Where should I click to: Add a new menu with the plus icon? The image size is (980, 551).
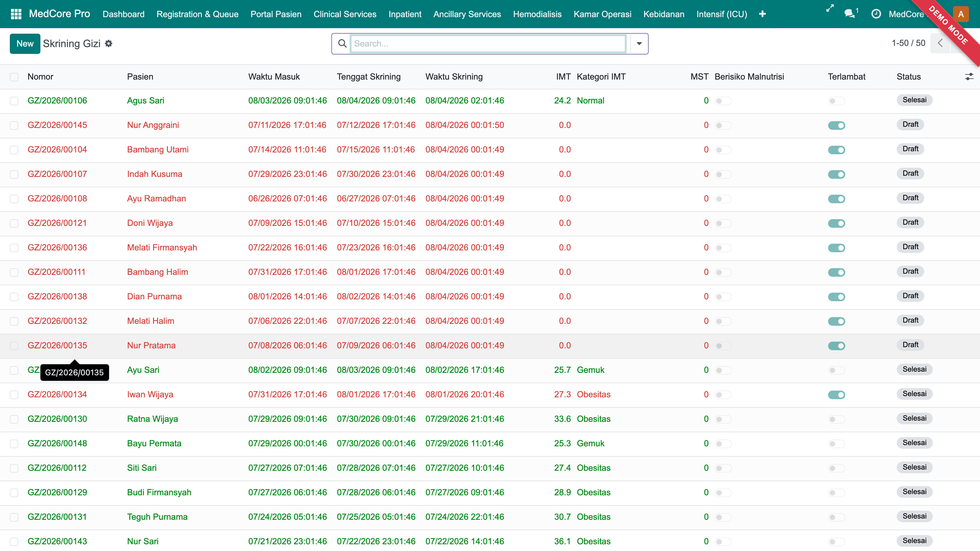pos(762,14)
